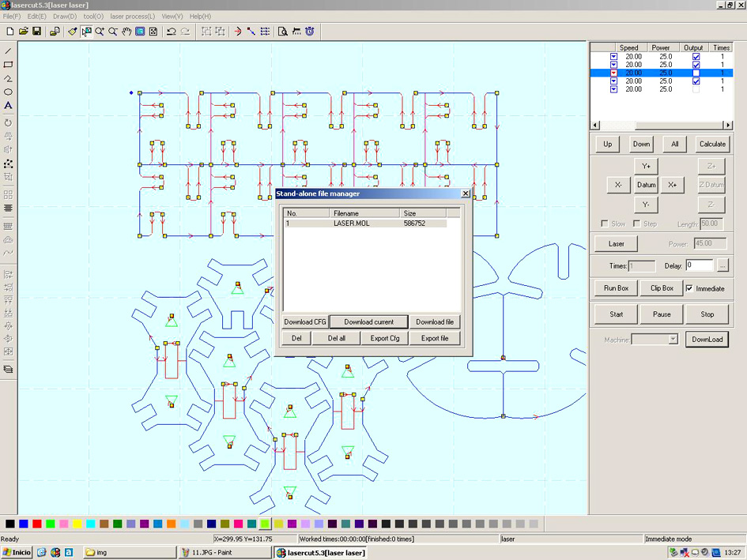
Task: Click the DownLoad button
Action: pos(707,340)
